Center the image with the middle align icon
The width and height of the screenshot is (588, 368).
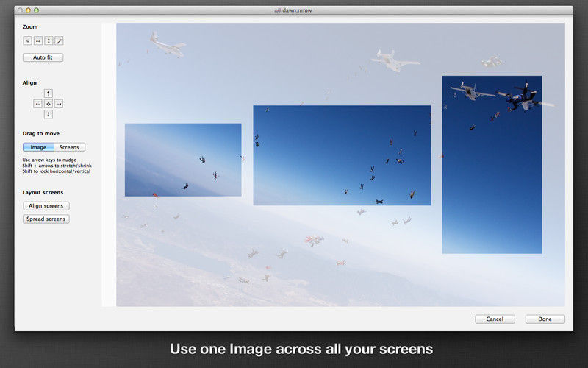click(49, 104)
